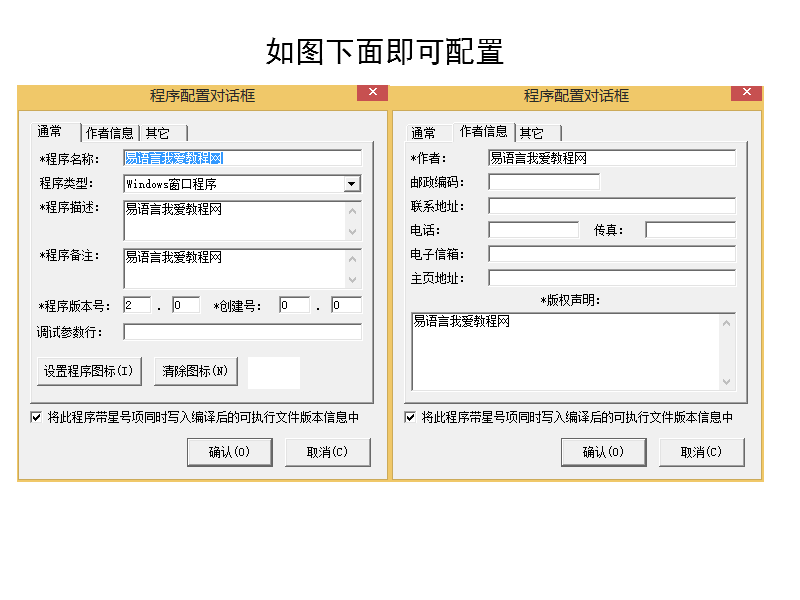The width and height of the screenshot is (800, 600).
Task: Open 其它 tab in right dialog
Action: [x=538, y=133]
